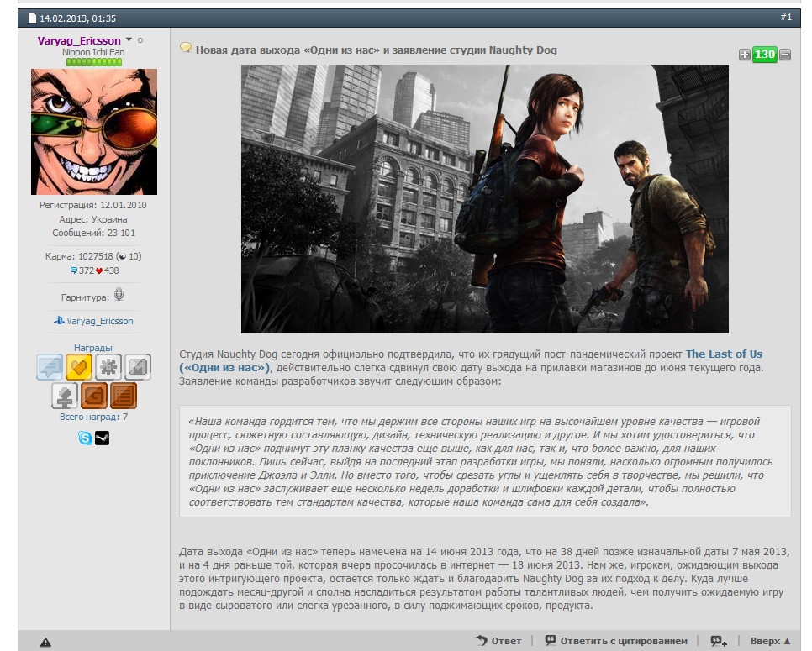Screen dimensions: 812x651
Task: Click the blue speech bubble award badge
Action: [x=50, y=367]
